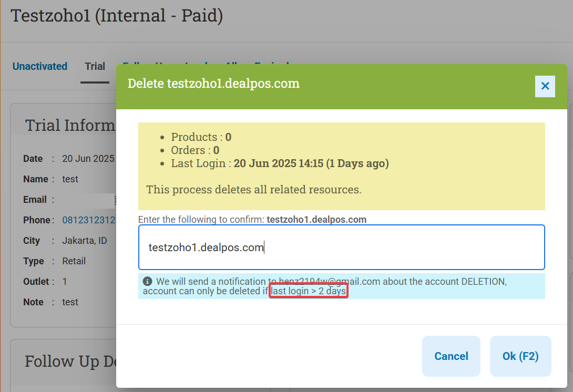Click the Orders count line
Viewport: 573px width, 392px height.
pyautogui.click(x=195, y=150)
